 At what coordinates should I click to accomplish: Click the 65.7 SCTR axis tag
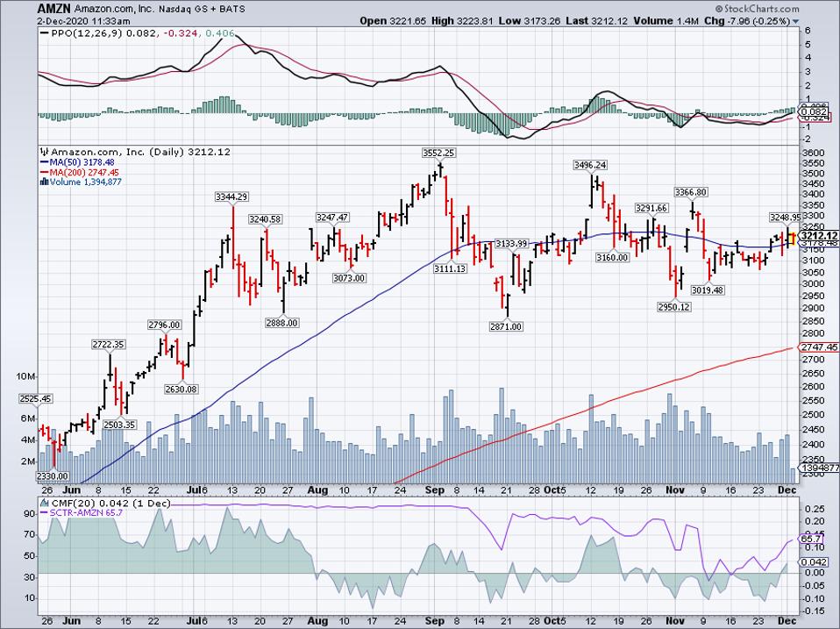coord(811,539)
